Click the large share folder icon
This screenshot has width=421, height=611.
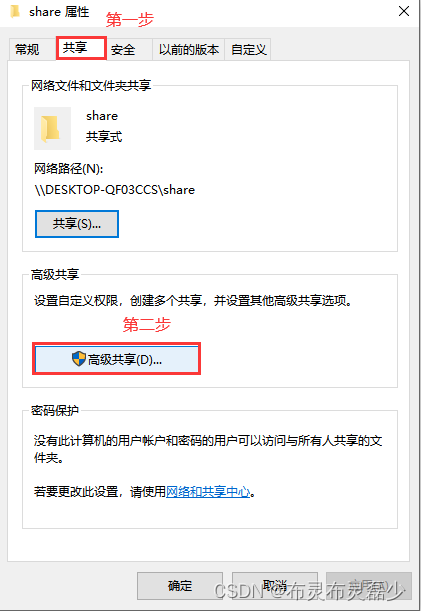[52, 128]
